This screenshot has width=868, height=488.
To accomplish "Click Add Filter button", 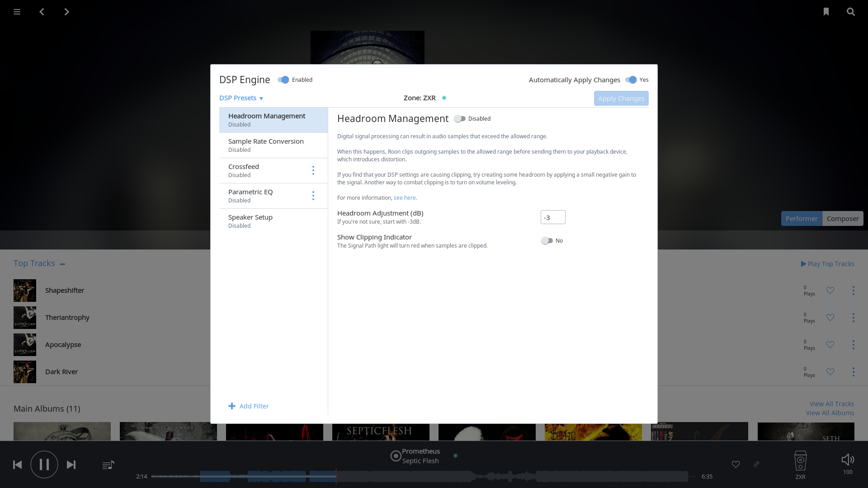I will click(x=249, y=406).
